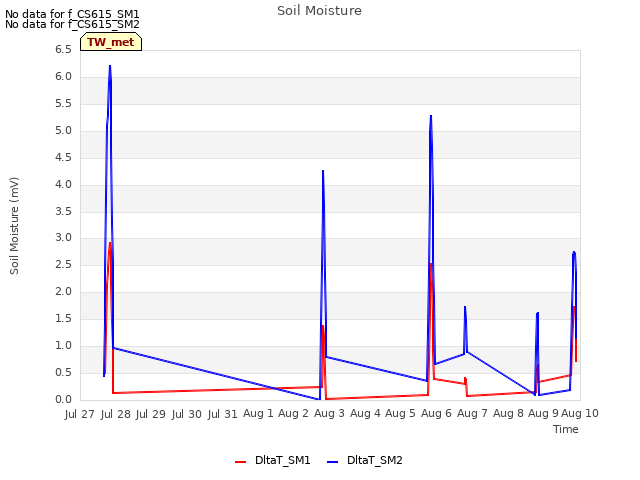Select the Jul 27 x-axis tick label
The width and height of the screenshot is (640, 480).
tap(80, 414)
